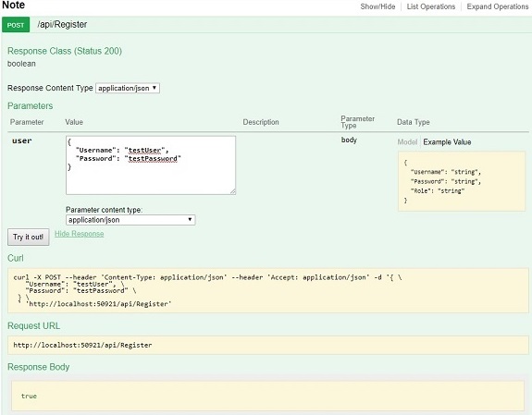
Task: Click List Operations link
Action: (x=431, y=6)
